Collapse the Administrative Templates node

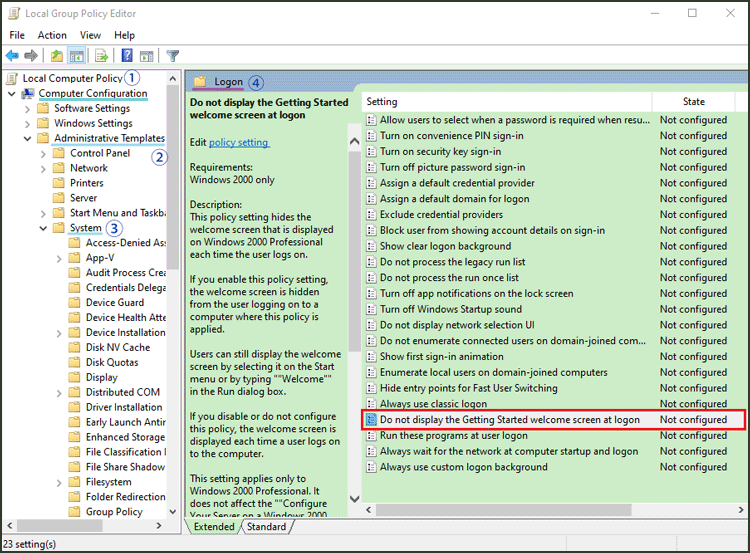[27, 139]
